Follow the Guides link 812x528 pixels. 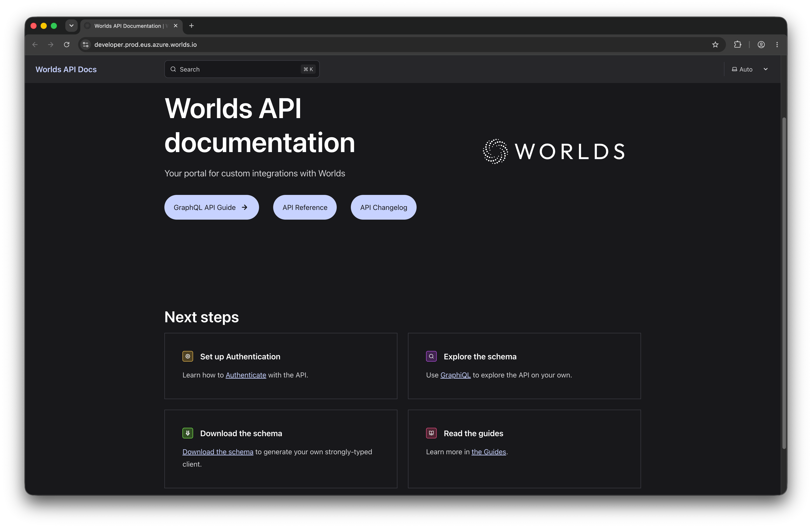tap(489, 452)
